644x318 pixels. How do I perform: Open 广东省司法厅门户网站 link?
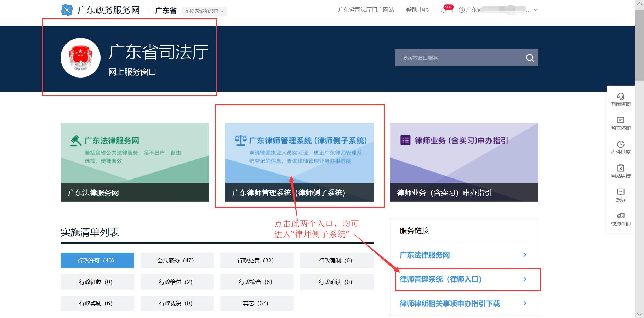coord(366,10)
